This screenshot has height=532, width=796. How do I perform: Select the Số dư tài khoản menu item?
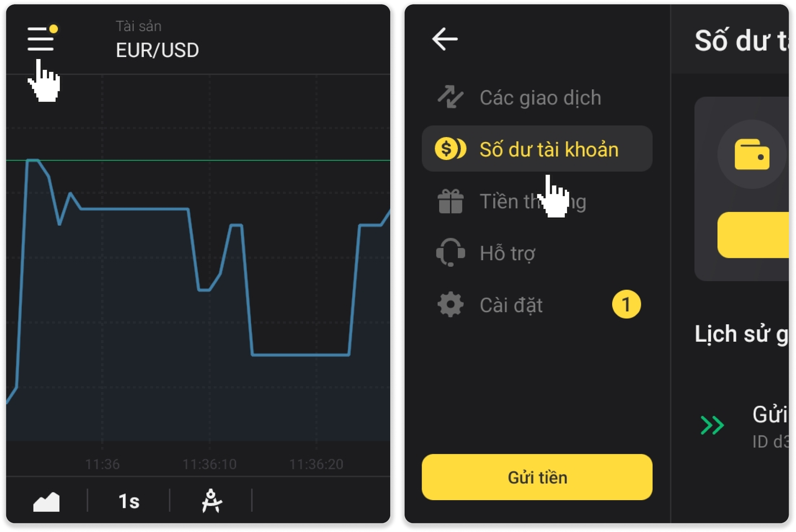click(548, 149)
